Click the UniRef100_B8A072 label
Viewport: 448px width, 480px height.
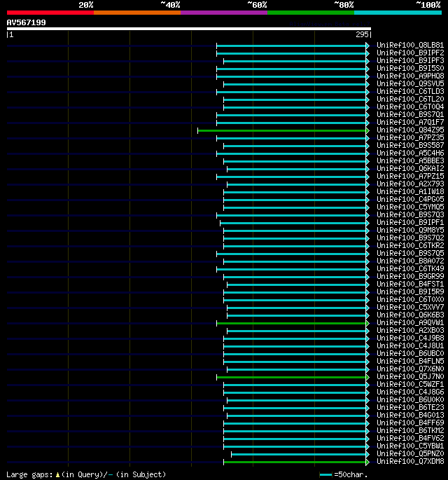[410, 261]
